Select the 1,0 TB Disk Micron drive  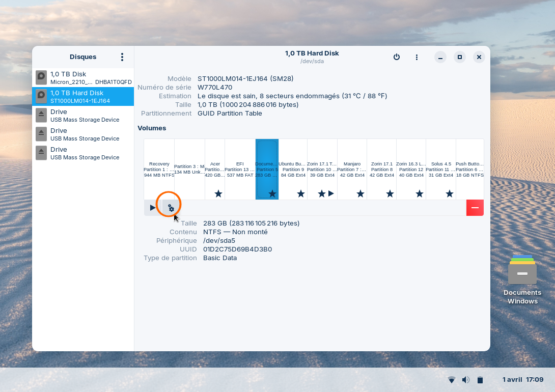pos(83,78)
